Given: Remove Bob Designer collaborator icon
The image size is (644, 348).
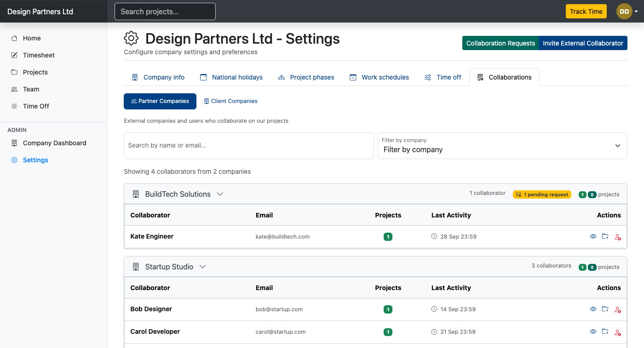Looking at the screenshot, I should (618, 309).
